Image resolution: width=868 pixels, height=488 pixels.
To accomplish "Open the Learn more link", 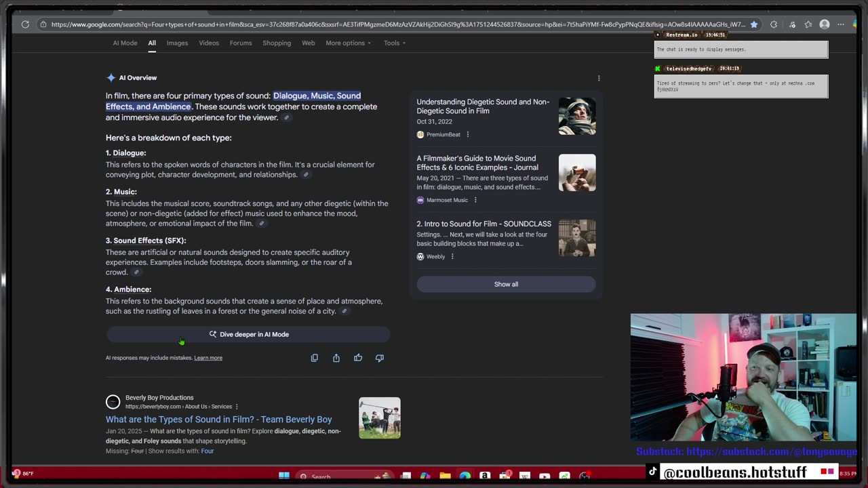I will point(208,358).
